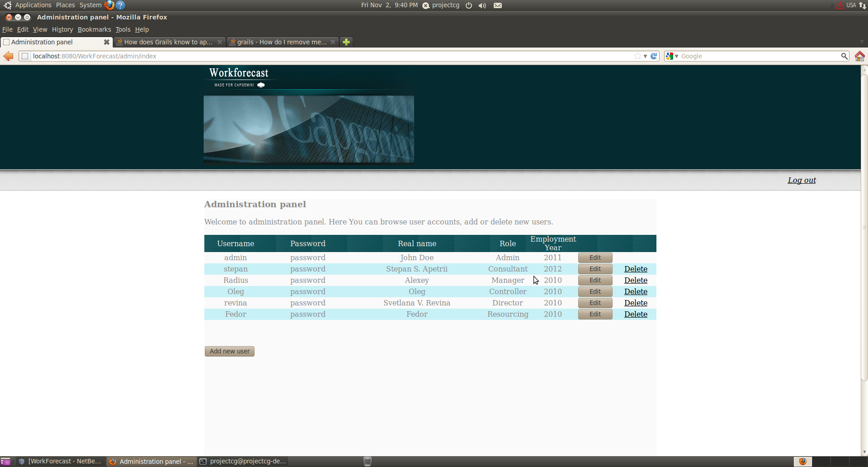Open the Edit menu
Image resolution: width=868 pixels, height=467 pixels.
pos(23,29)
